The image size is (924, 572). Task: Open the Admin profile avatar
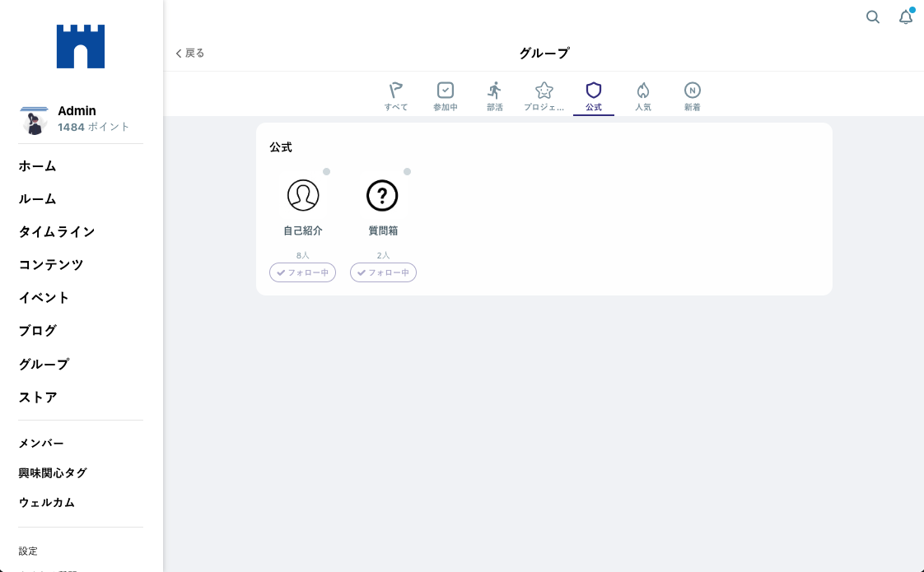[x=34, y=119]
